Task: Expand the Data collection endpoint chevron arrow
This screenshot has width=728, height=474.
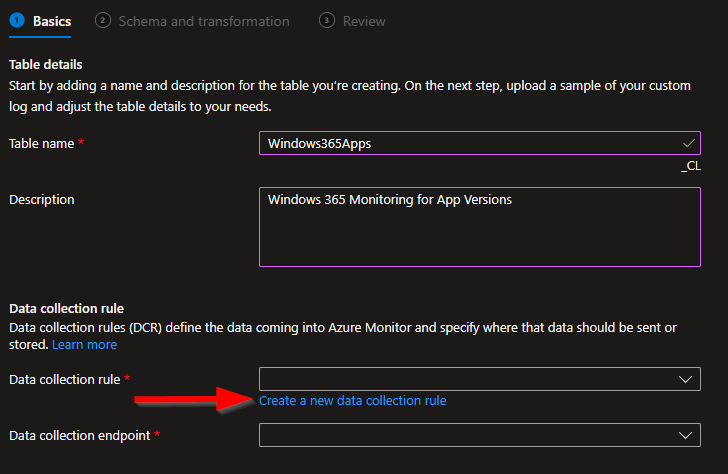Action: click(x=685, y=435)
